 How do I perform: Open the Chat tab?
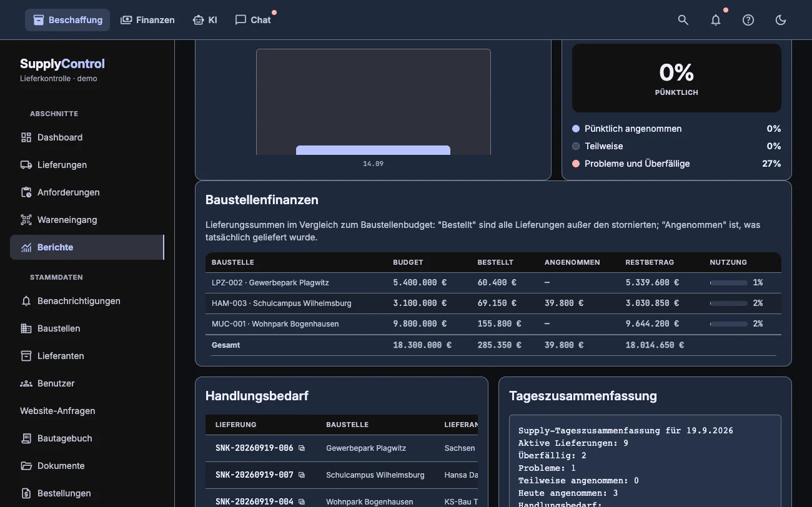[x=253, y=20]
